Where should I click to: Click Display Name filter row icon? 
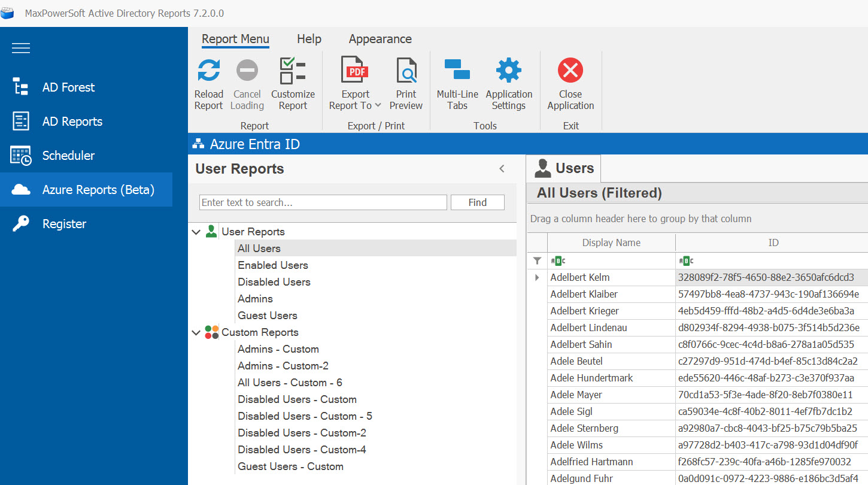[558, 260]
